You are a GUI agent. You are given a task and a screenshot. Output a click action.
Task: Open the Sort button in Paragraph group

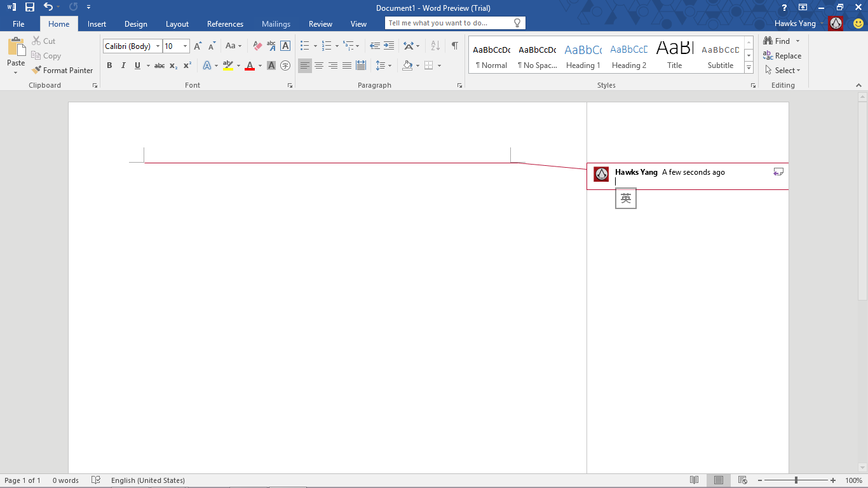point(435,46)
